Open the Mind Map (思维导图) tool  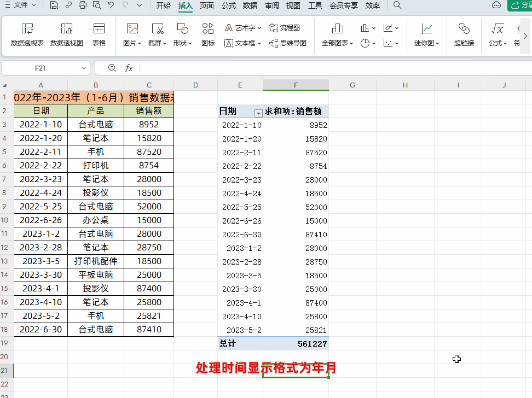pos(288,43)
